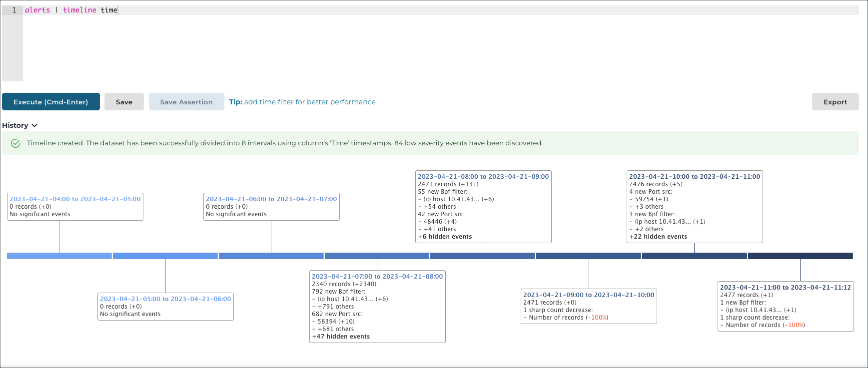Image resolution: width=868 pixels, height=368 pixels.
Task: Select the 06:00 to 07:00 timeline segment
Action: pos(271,256)
